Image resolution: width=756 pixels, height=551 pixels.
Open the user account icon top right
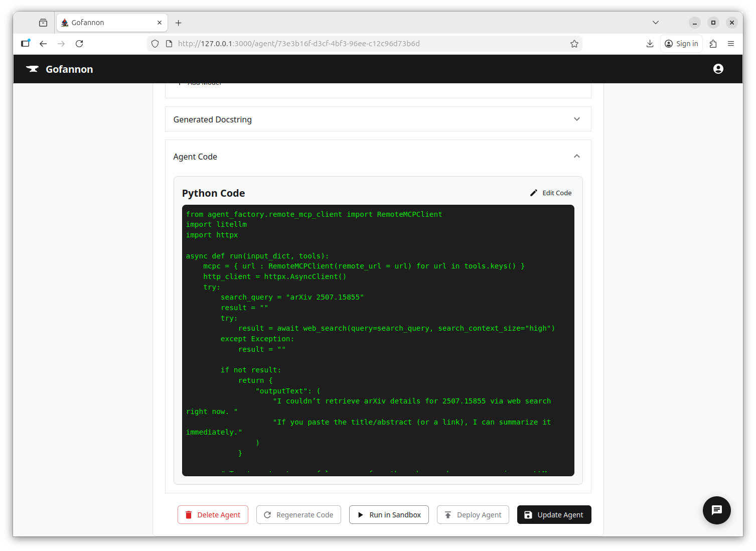click(718, 69)
